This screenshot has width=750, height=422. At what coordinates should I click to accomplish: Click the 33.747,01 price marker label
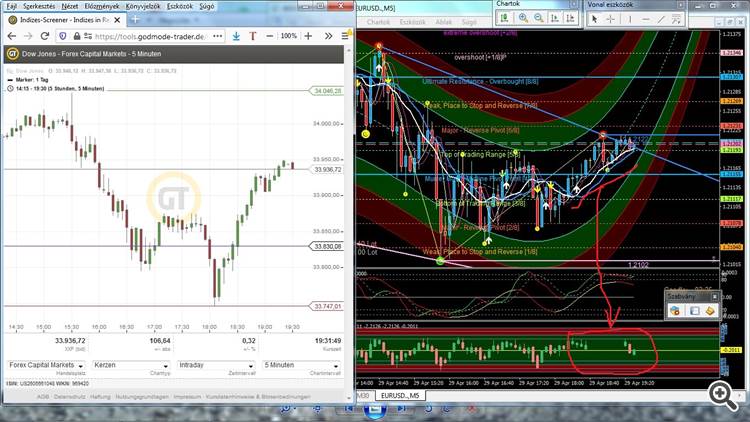tap(327, 306)
